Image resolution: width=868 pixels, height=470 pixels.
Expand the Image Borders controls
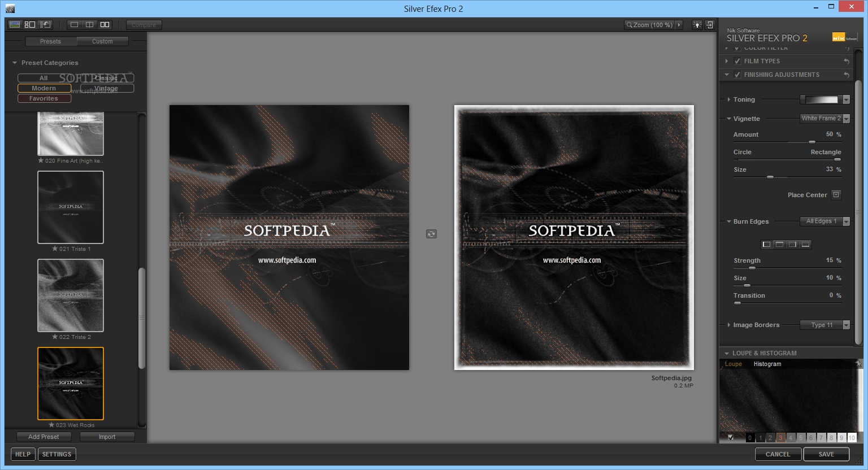pyautogui.click(x=729, y=325)
